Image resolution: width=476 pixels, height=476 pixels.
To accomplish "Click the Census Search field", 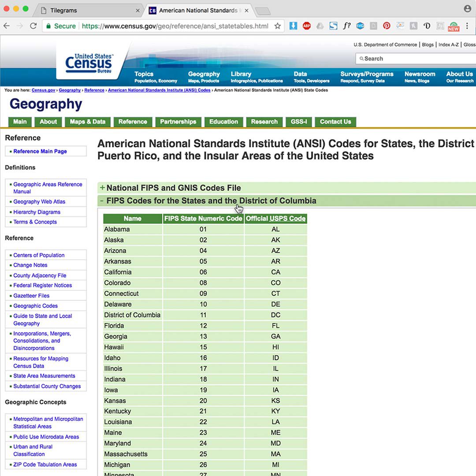I will pyautogui.click(x=416, y=59).
